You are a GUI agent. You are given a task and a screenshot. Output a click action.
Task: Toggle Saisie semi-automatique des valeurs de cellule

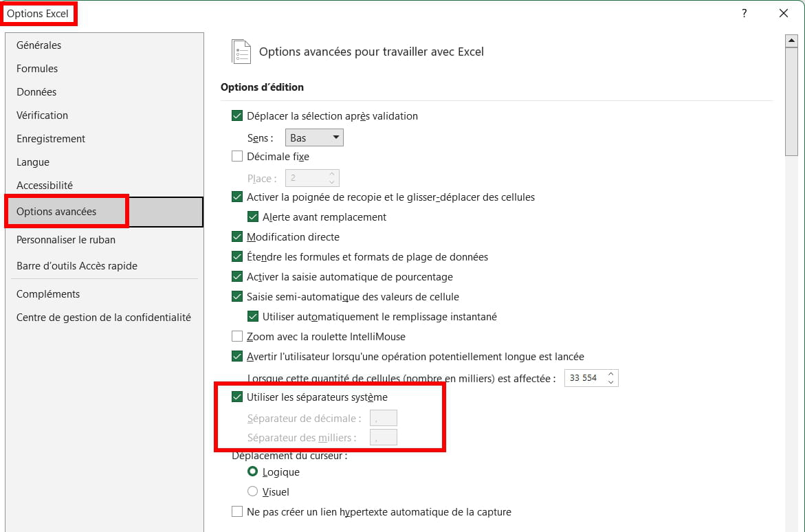[236, 297]
